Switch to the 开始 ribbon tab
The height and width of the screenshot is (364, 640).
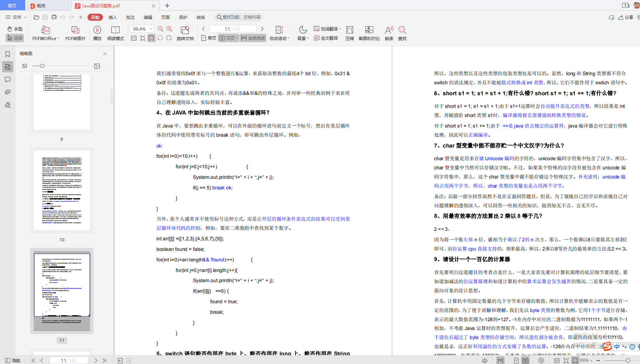click(x=95, y=17)
